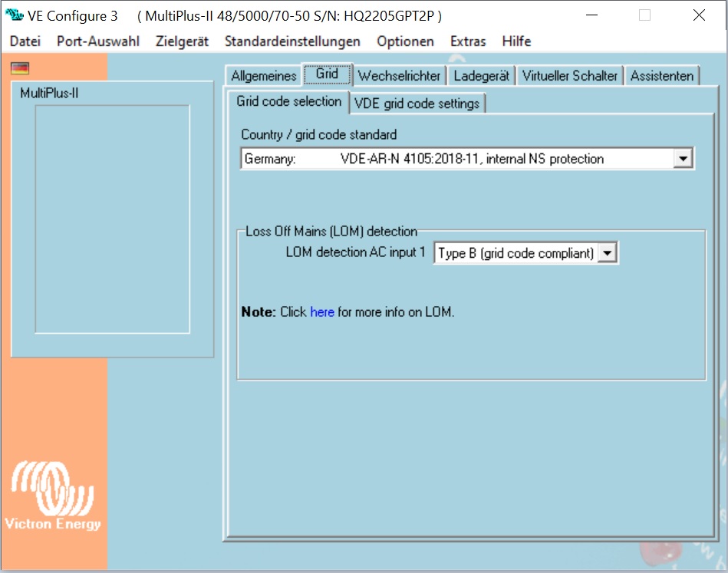The width and height of the screenshot is (728, 573).
Task: Switch to the Ladegerät tab
Action: [x=482, y=76]
